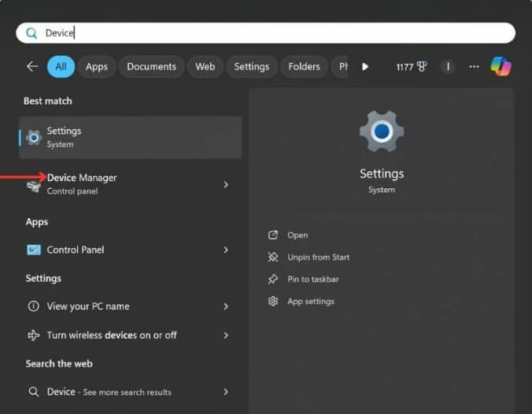Select the All filter tab

point(61,67)
